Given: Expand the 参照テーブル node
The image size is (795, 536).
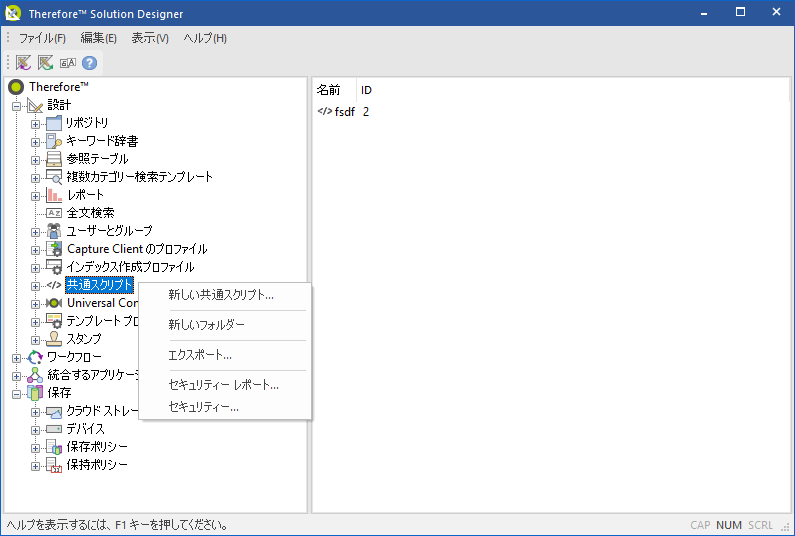Looking at the screenshot, I should click(x=35, y=160).
